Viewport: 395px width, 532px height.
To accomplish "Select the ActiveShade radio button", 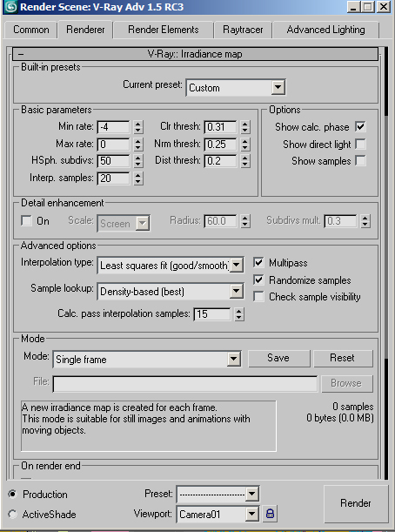I will coord(12,514).
